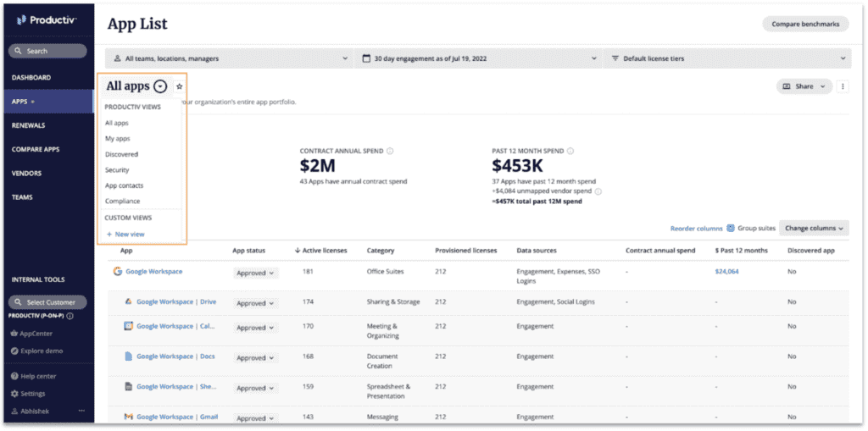Click the Google Calendar icon
The width and height of the screenshot is (868, 431).
pyautogui.click(x=128, y=326)
